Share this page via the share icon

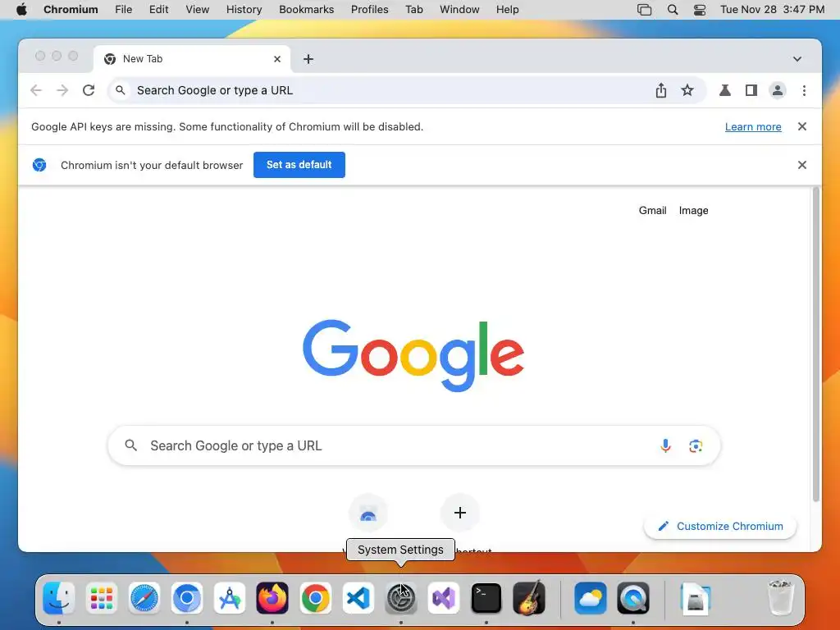pyautogui.click(x=661, y=90)
